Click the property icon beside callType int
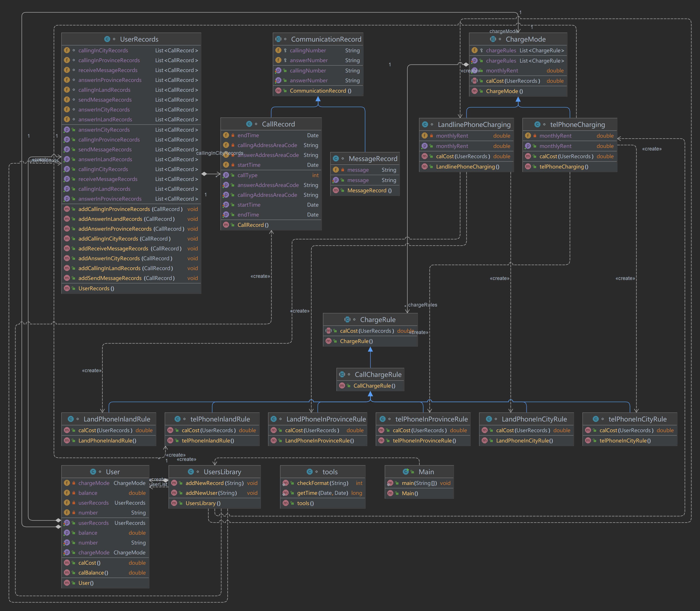Screen dimensions: 700x611 pos(226,175)
